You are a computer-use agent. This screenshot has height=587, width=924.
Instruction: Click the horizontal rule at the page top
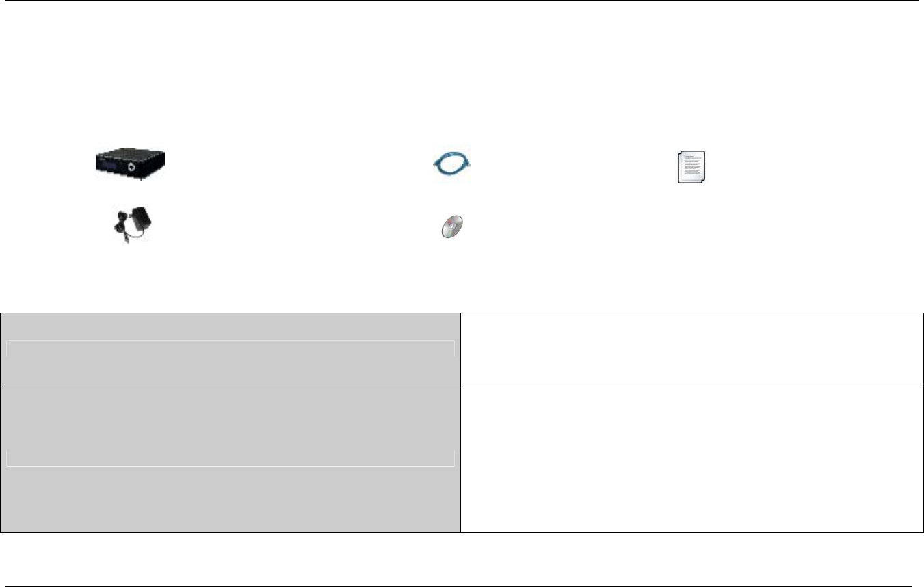click(x=462, y=1)
